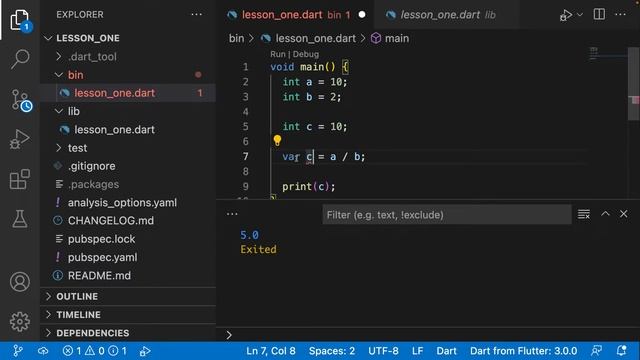
Task: Click the Run code lens link
Action: tap(278, 54)
